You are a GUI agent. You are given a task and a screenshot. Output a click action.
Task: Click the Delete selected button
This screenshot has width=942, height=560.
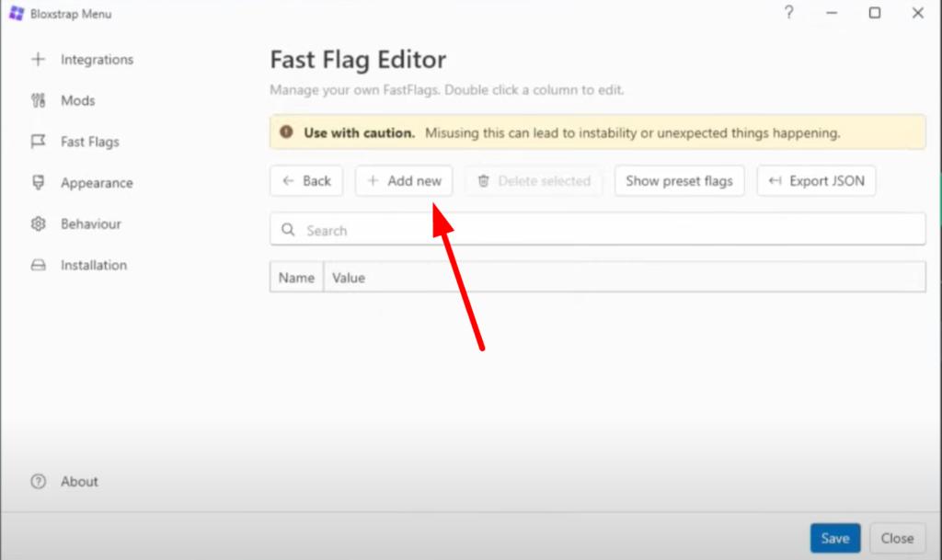click(x=534, y=180)
